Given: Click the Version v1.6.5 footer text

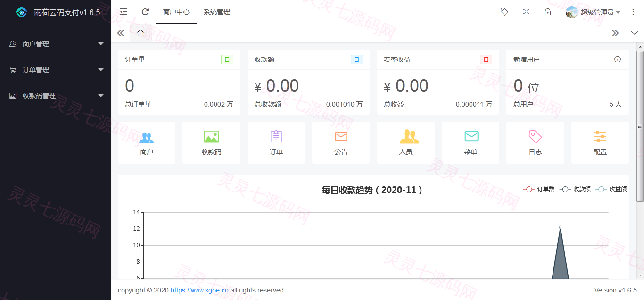Looking at the screenshot, I should (x=616, y=290).
